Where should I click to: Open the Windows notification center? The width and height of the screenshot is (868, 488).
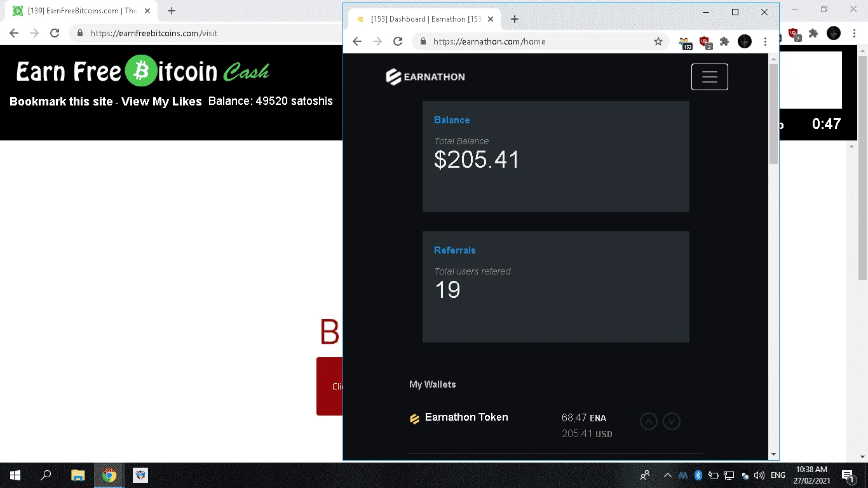[848, 475]
